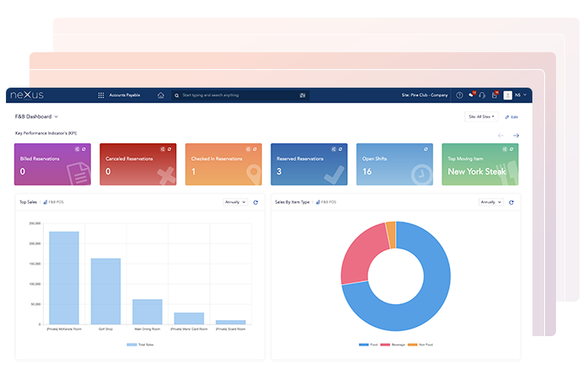Viewport: 588px width, 369px height.
Task: Expand the F&B Dashboard selector
Action: pos(36,116)
